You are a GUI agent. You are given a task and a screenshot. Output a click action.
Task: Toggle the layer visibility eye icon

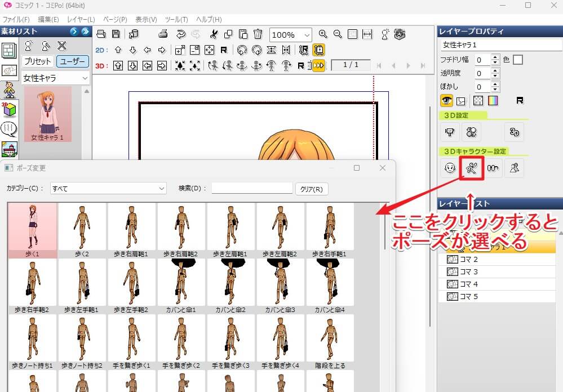click(x=447, y=100)
